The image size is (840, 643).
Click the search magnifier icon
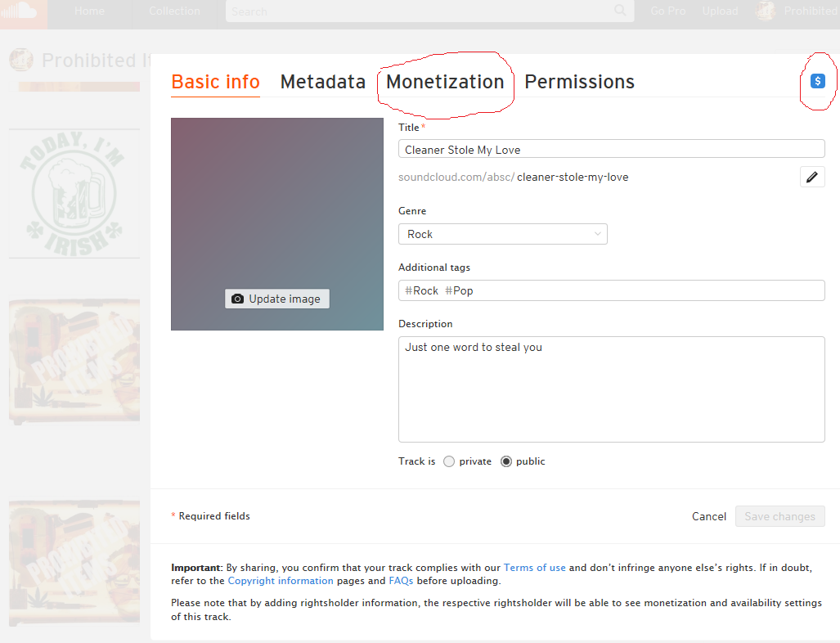pyautogui.click(x=621, y=11)
